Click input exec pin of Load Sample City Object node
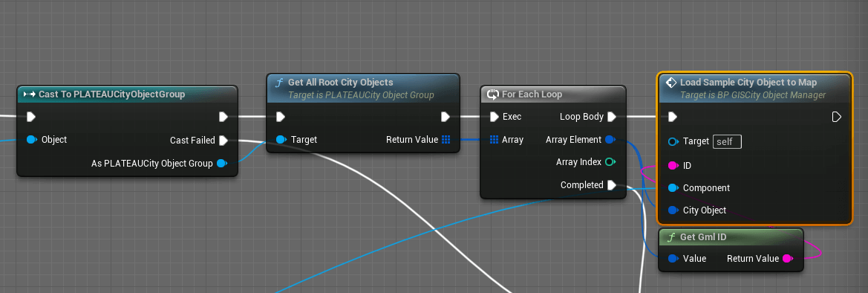 tap(673, 117)
